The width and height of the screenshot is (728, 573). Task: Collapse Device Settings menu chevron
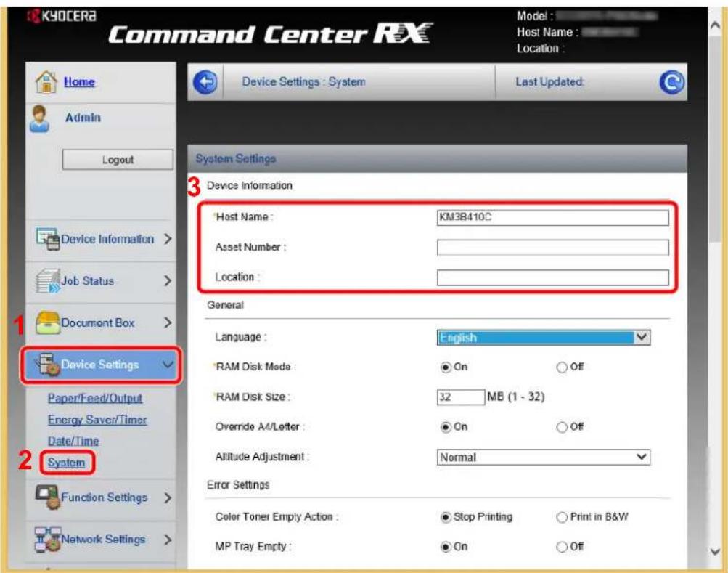168,365
